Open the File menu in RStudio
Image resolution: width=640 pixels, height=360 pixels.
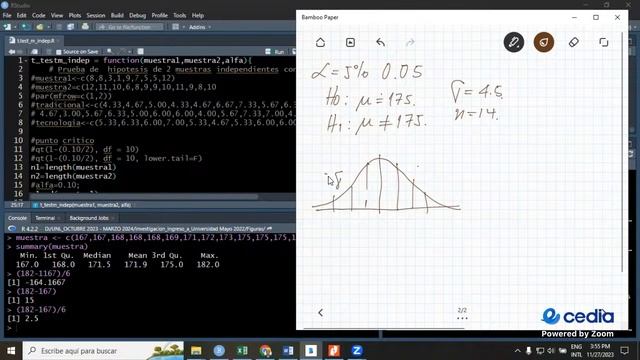pyautogui.click(x=7, y=16)
